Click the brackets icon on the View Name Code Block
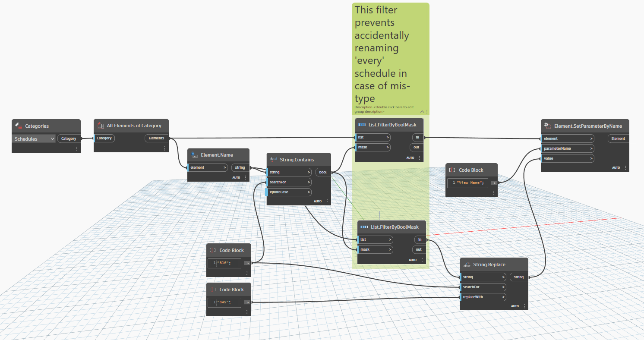Viewport: 644px width, 340px height. [451, 170]
